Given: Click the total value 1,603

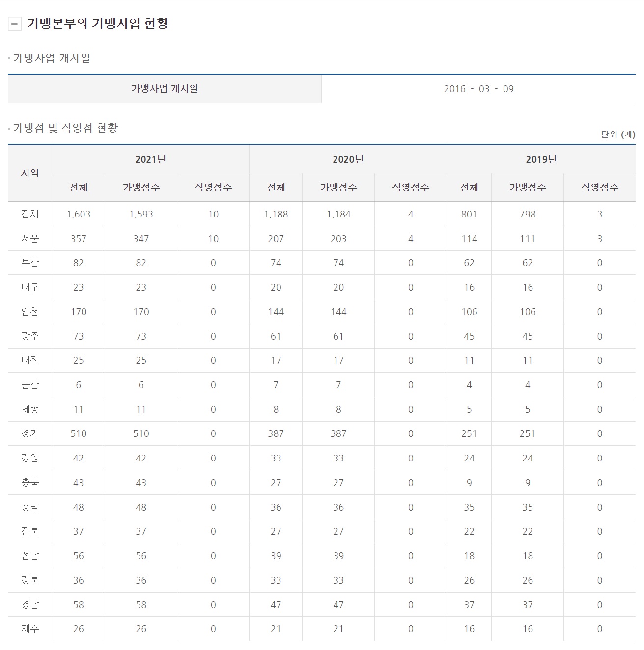Looking at the screenshot, I should pyautogui.click(x=79, y=214).
